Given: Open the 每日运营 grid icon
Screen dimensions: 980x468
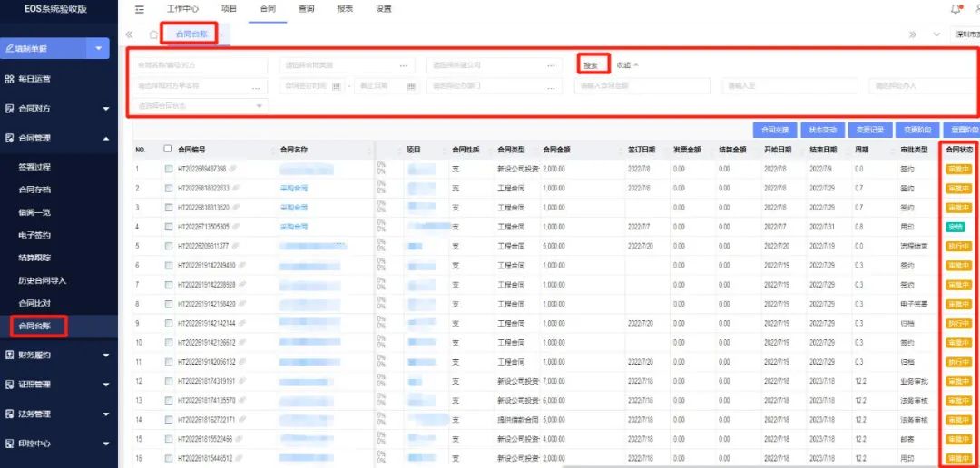Looking at the screenshot, I should pyautogui.click(x=9, y=79).
